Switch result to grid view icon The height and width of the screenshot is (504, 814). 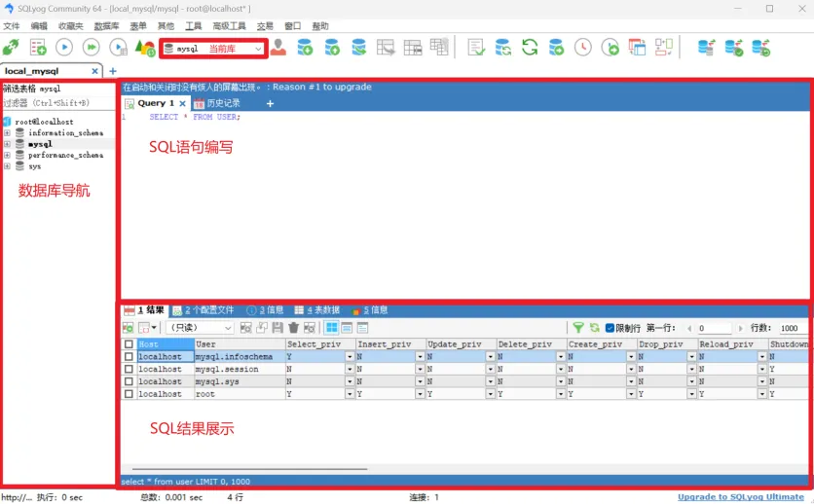[x=331, y=327]
